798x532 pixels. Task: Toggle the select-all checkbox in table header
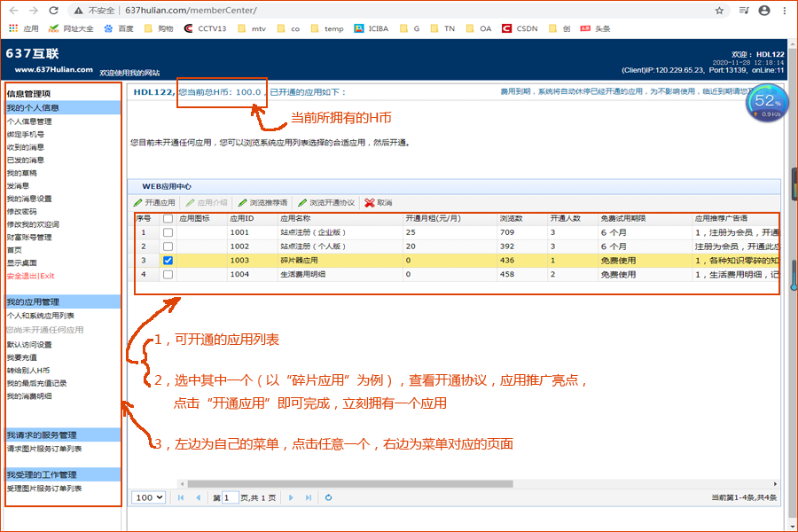168,218
